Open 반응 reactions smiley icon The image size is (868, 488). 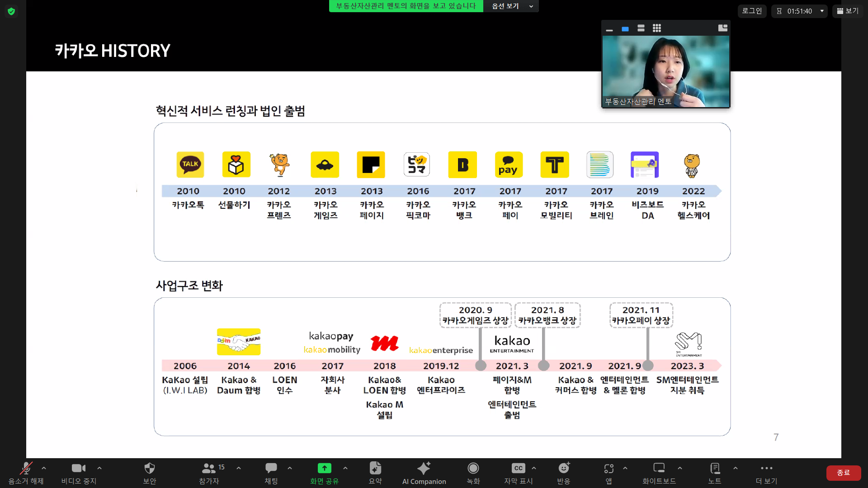coord(564,468)
